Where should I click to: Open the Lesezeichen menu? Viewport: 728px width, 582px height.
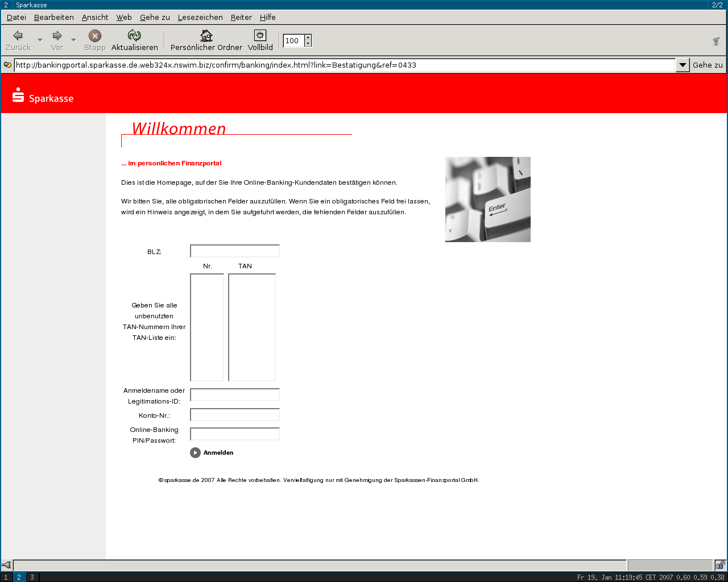(200, 17)
